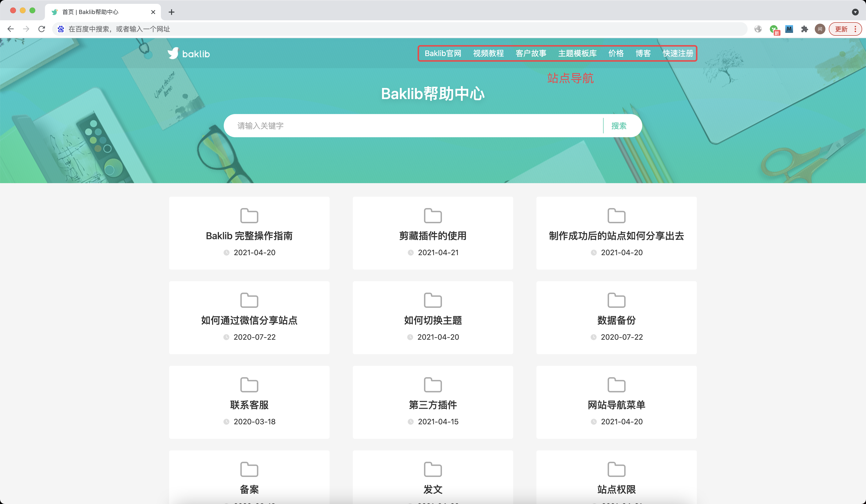Click the Baidu paw icon in address bar
Screen dimensions: 866x504
coord(61,29)
